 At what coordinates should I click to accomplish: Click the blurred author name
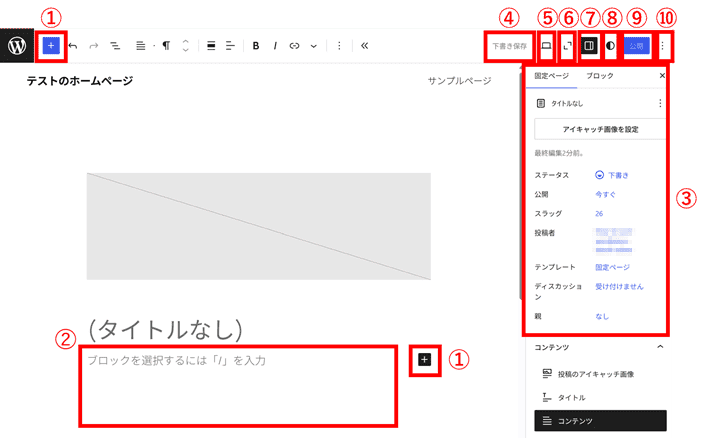coord(614,241)
